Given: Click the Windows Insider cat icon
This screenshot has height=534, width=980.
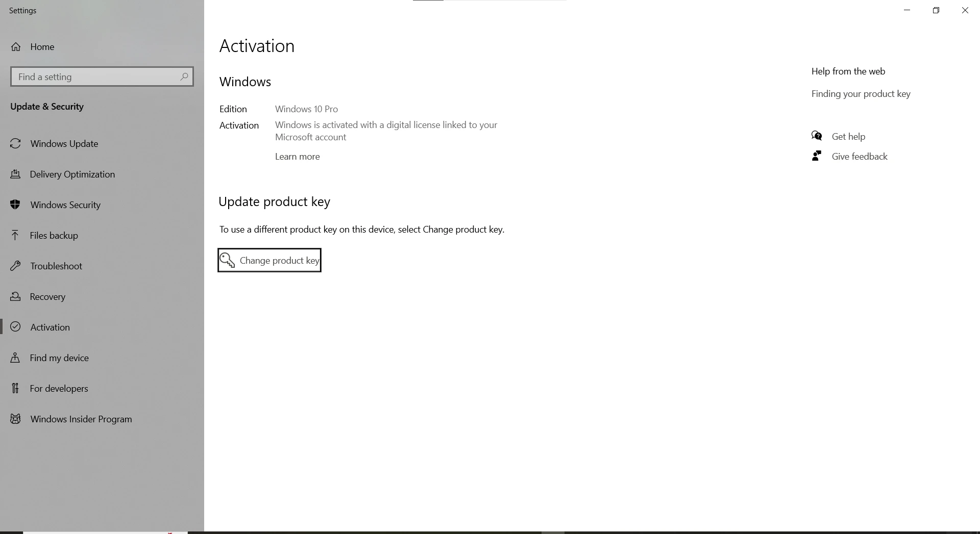Looking at the screenshot, I should tap(16, 419).
